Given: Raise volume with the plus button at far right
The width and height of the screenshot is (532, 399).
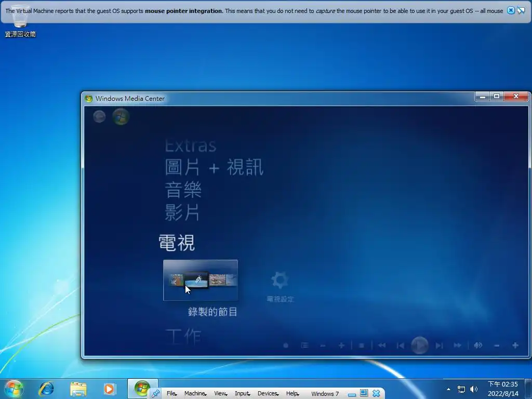Looking at the screenshot, I should tap(515, 345).
